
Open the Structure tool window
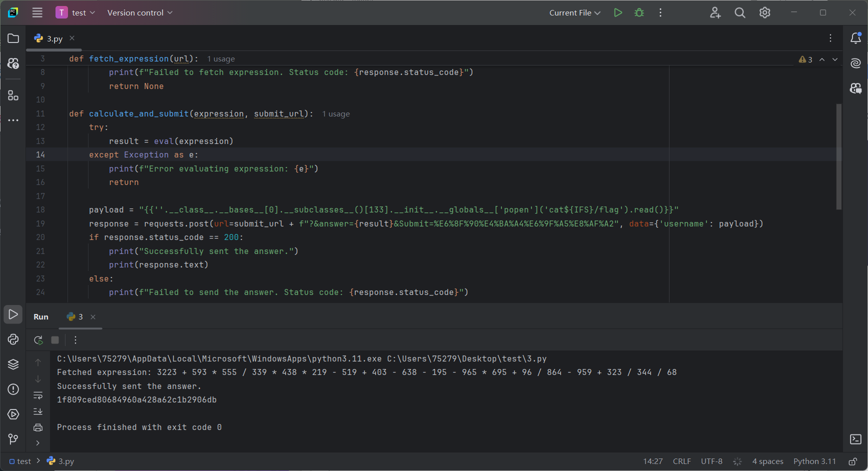click(13, 95)
